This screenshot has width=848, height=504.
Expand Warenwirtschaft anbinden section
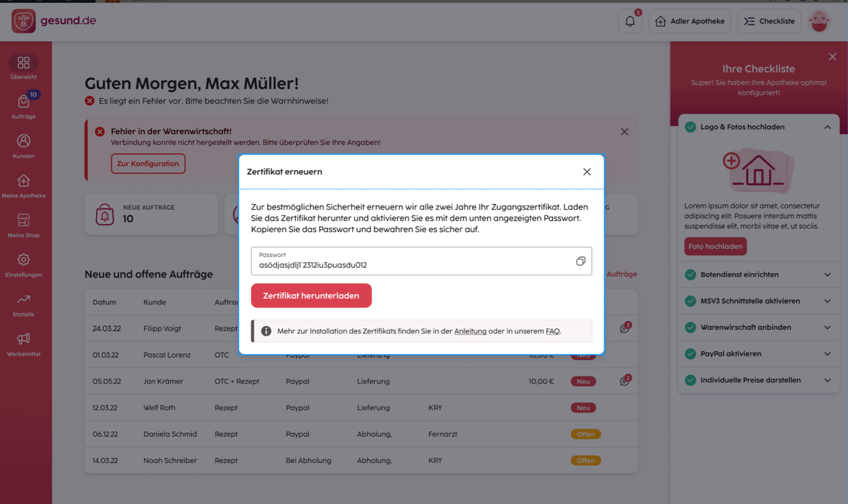[827, 327]
